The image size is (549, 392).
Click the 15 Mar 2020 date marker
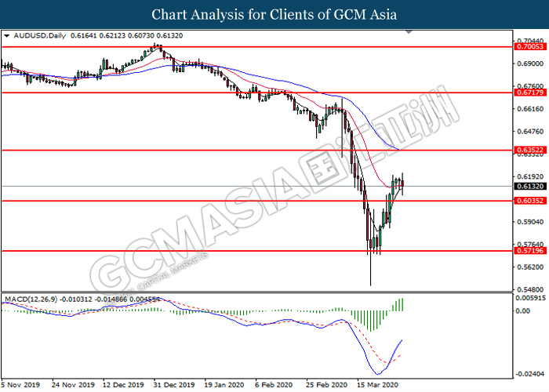377,385
